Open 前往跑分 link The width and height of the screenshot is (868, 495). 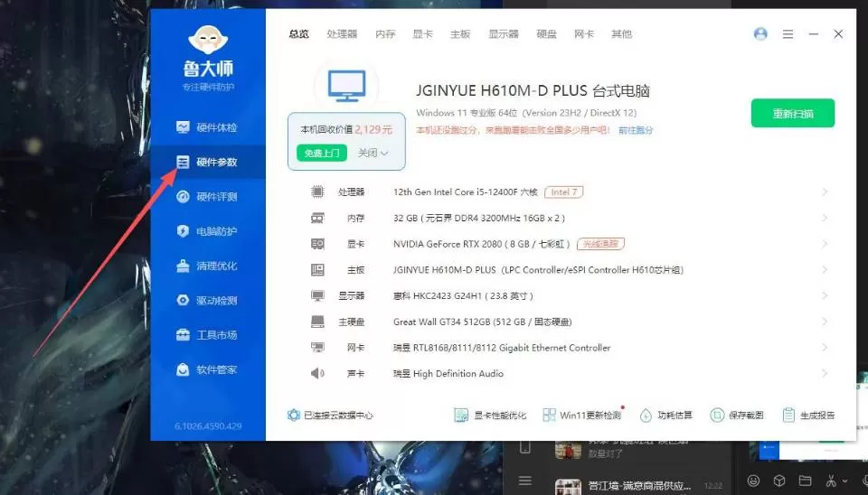636,131
